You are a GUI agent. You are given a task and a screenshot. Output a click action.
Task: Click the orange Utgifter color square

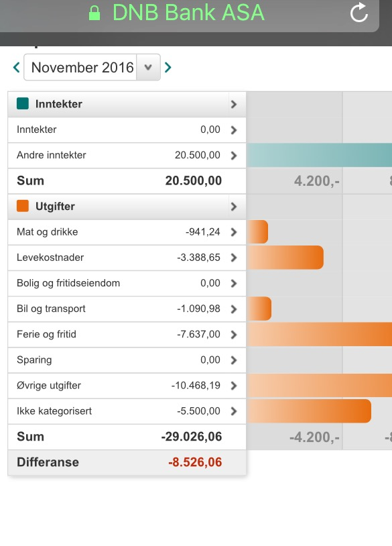[x=23, y=206]
